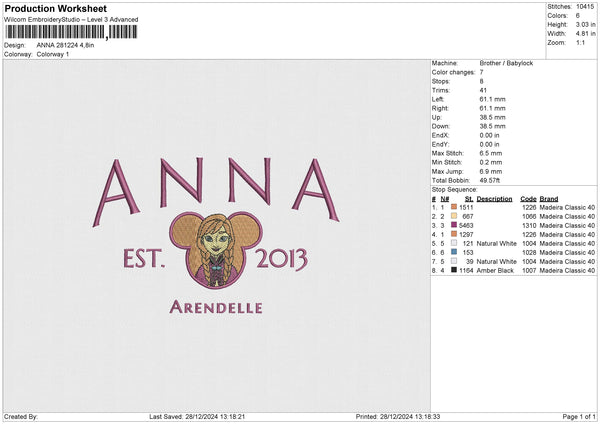The image size is (600, 424).
Task: Click the black swatch for Amber Black
Action: click(454, 270)
